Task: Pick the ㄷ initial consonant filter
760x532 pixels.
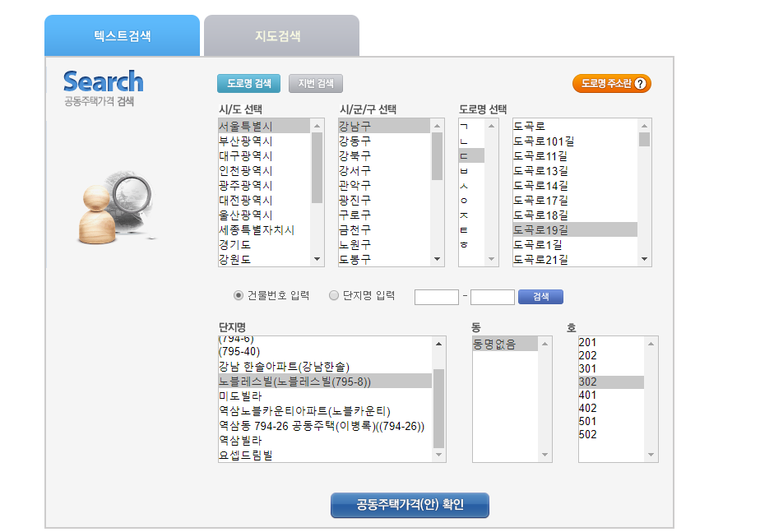Action: pos(471,155)
